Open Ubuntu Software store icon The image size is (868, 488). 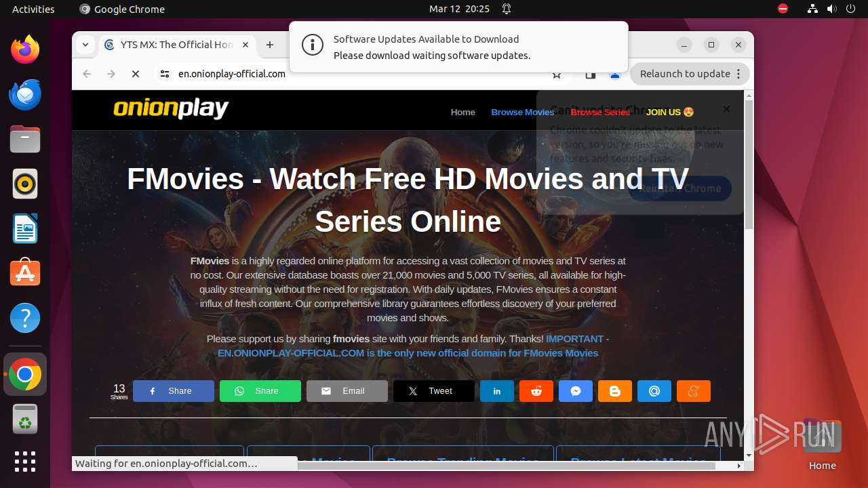point(25,273)
